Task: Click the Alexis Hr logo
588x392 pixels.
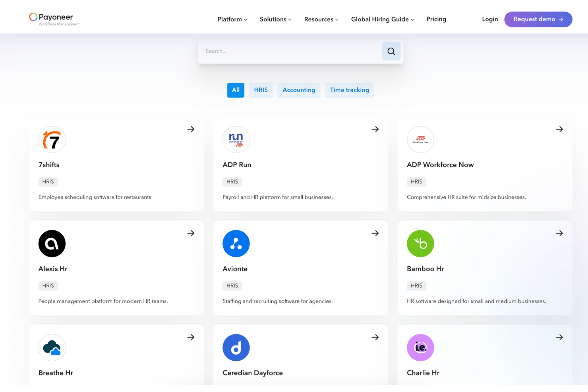Action: click(x=52, y=243)
